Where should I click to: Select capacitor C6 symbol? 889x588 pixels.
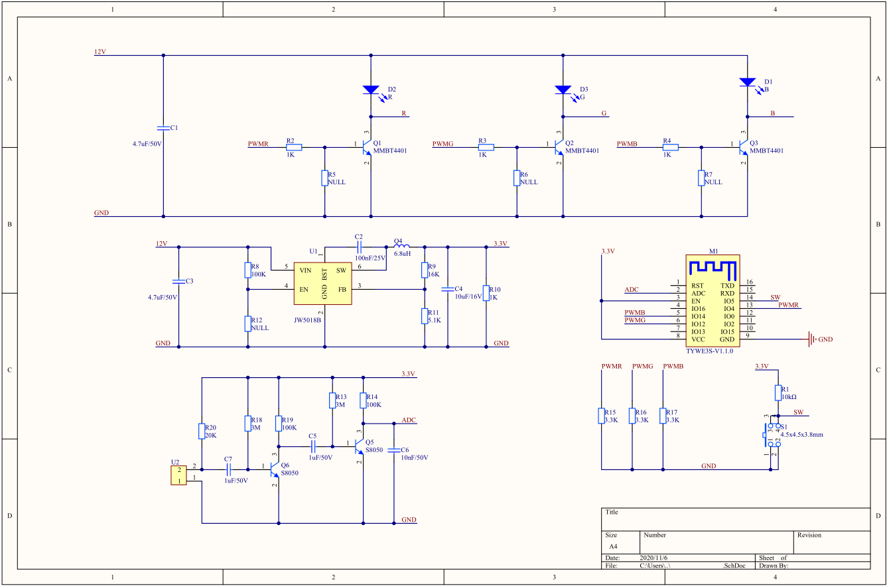394,449
